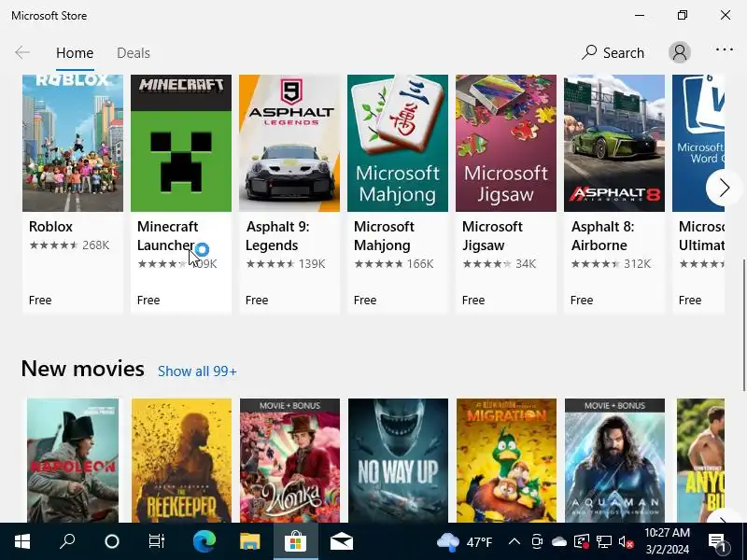Screen dimensions: 747x560
Task: Click the Mahjong 166K rating
Action: click(393, 264)
